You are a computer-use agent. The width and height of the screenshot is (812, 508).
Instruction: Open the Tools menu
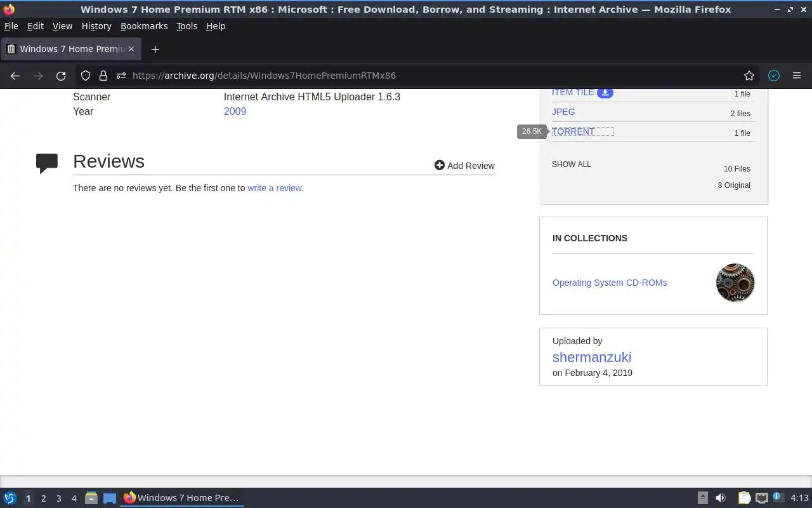click(187, 26)
